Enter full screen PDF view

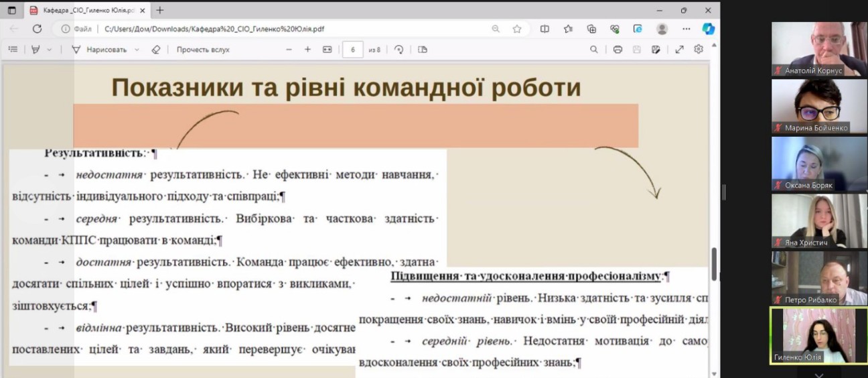[679, 50]
